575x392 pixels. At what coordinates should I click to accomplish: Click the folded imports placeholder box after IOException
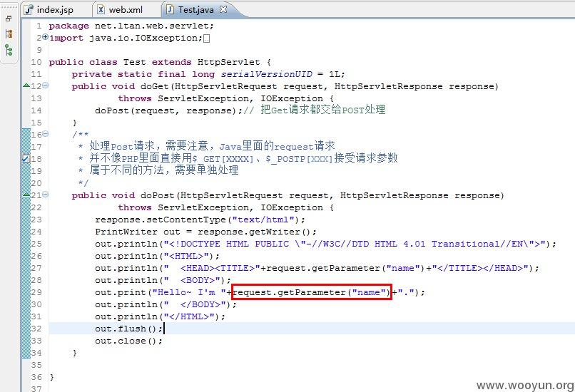click(206, 38)
